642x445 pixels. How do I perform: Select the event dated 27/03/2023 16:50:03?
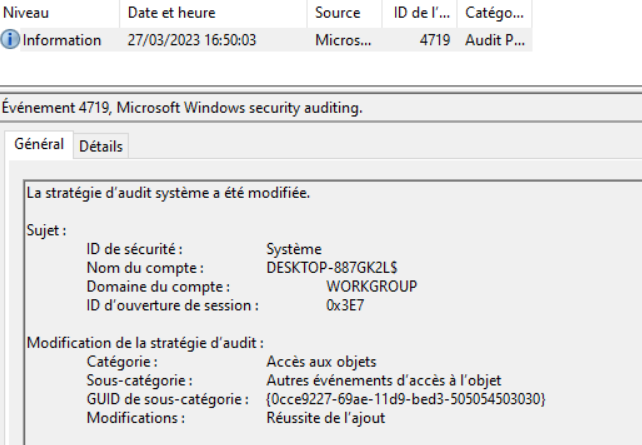point(192,40)
